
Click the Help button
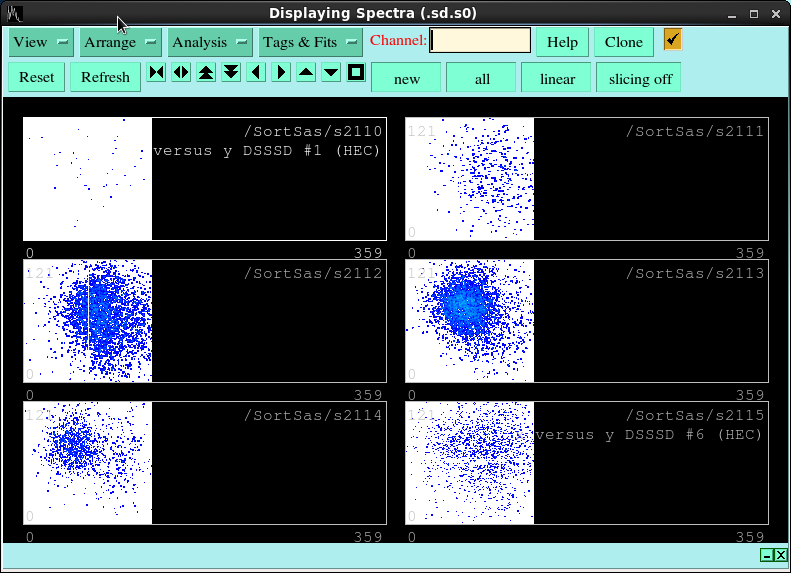tap(562, 42)
